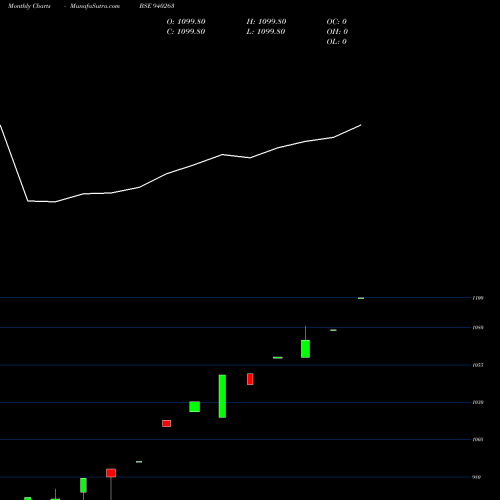Select the 'C: 1099.80' close value

(x=186, y=32)
